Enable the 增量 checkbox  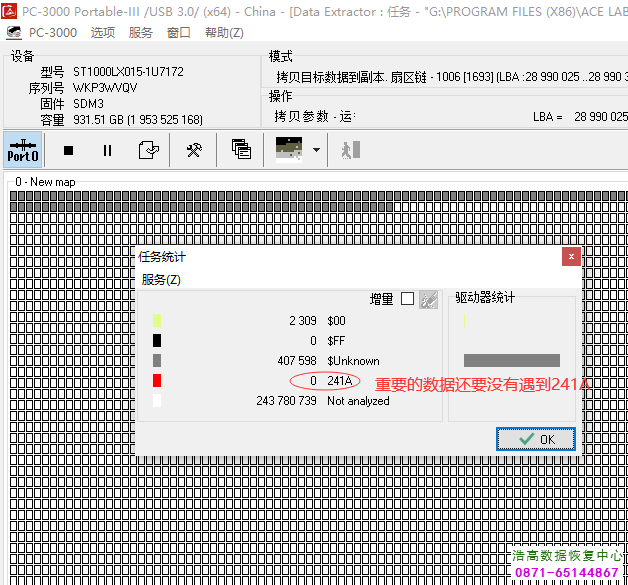coord(407,299)
